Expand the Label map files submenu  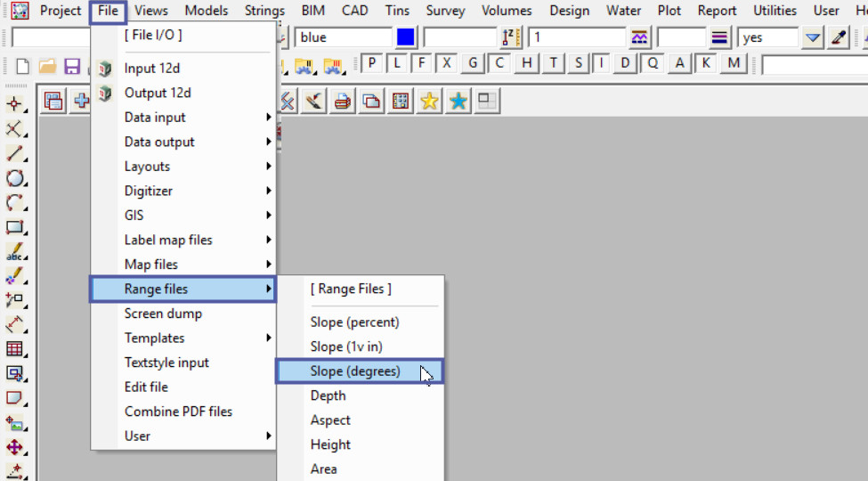click(183, 240)
